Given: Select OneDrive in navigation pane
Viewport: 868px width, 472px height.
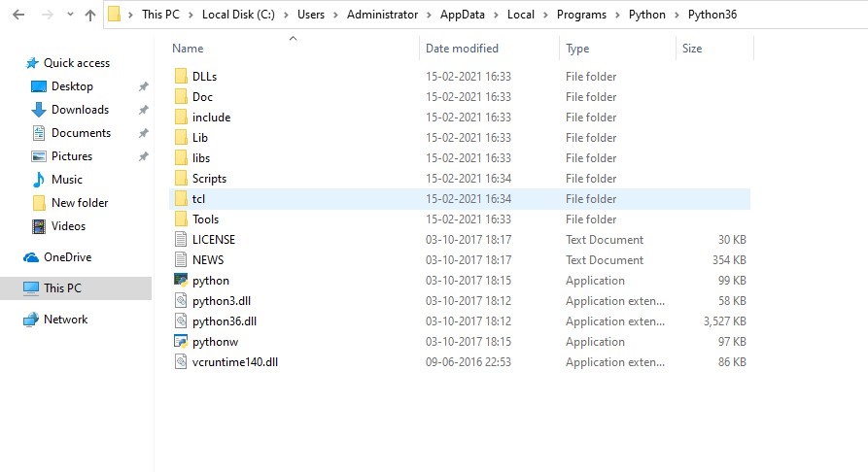Looking at the screenshot, I should [x=67, y=257].
